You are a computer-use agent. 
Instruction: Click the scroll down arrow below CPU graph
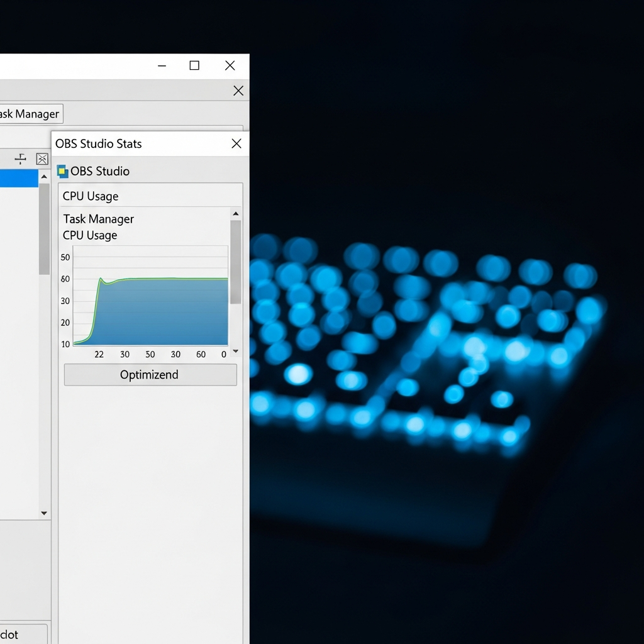(x=236, y=351)
